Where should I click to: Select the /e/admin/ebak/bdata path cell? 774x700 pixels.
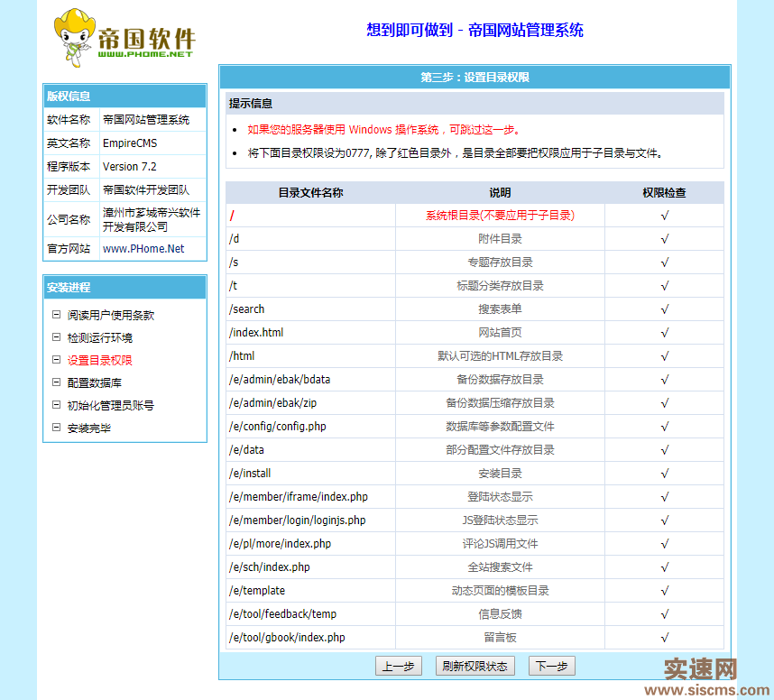[310, 380]
